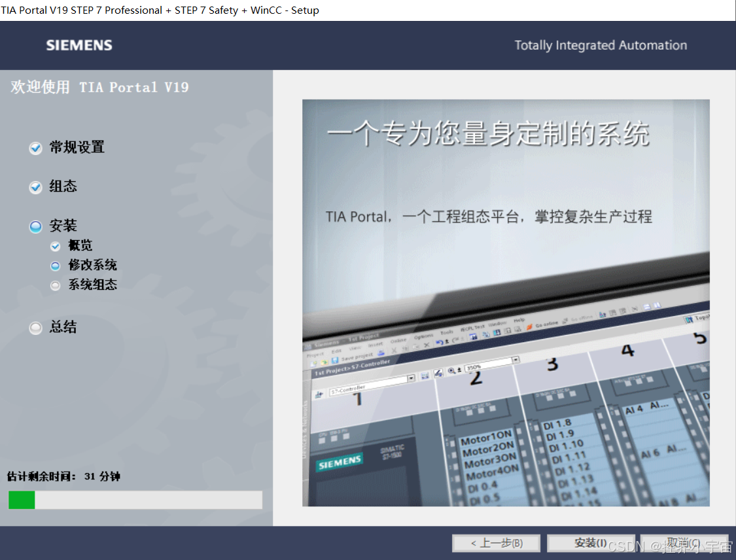Open the 系统组态 sub-step

[92, 285]
